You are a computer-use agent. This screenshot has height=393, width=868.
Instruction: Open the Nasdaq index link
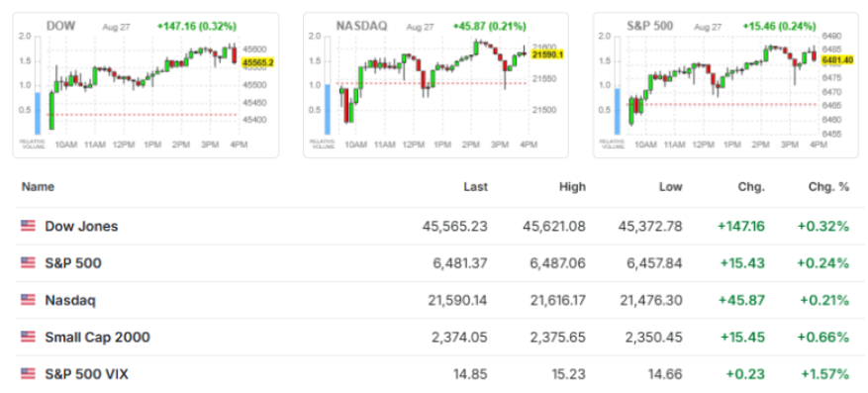click(x=70, y=301)
